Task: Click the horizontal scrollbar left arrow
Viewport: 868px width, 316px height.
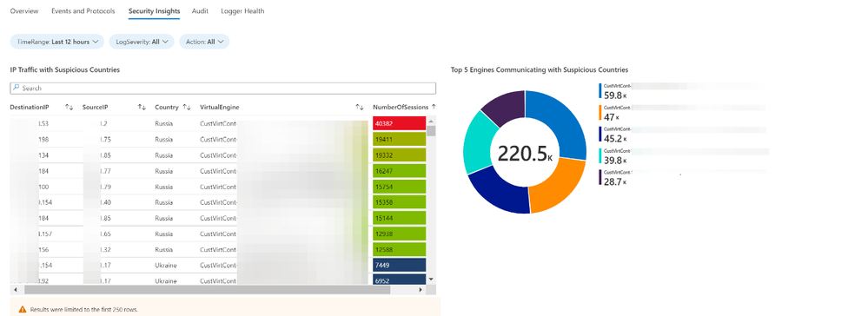Action: click(x=15, y=289)
